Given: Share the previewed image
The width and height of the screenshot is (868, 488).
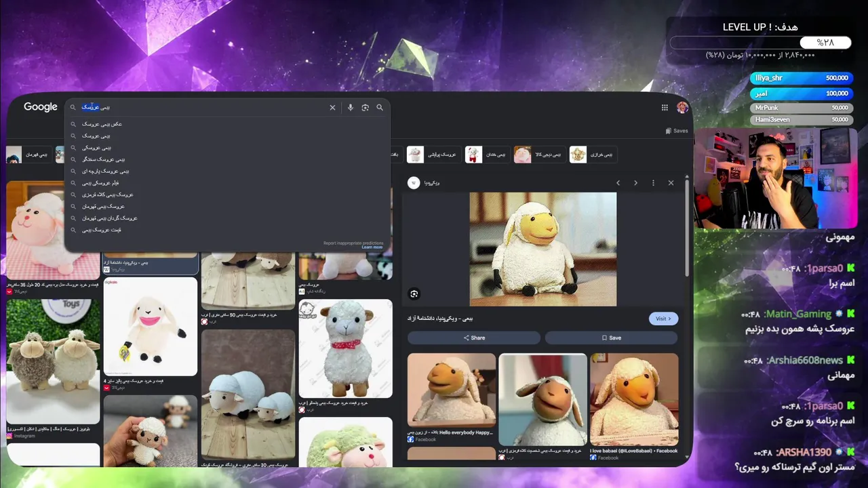Looking at the screenshot, I should tap(474, 338).
